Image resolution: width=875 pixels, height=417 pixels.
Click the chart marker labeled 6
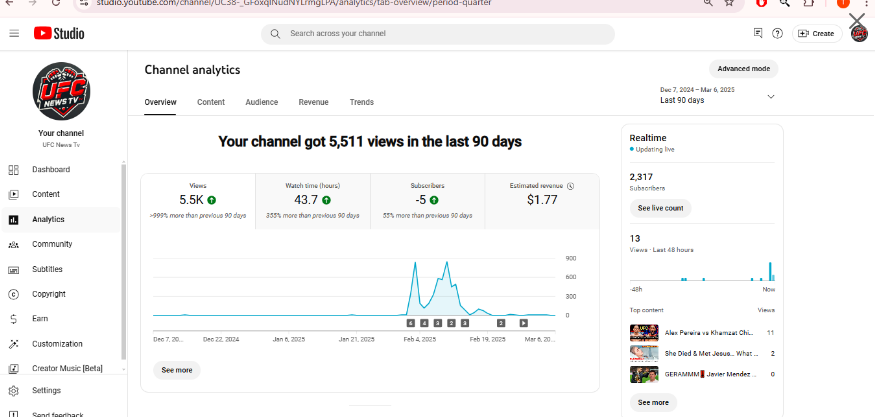pos(411,323)
